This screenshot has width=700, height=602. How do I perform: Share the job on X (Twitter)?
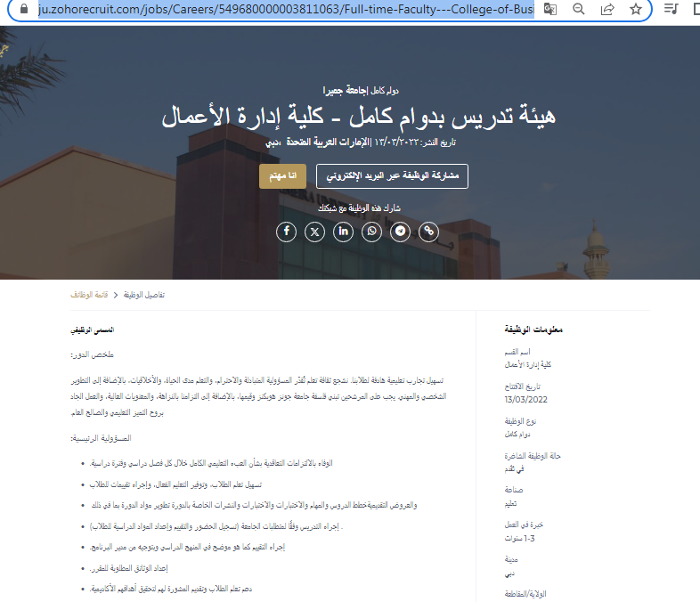click(314, 232)
